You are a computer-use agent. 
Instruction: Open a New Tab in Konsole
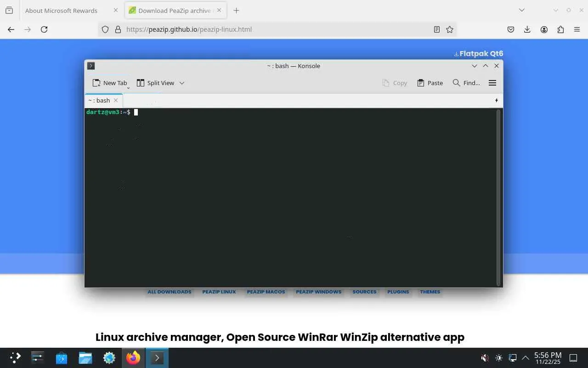(x=109, y=83)
